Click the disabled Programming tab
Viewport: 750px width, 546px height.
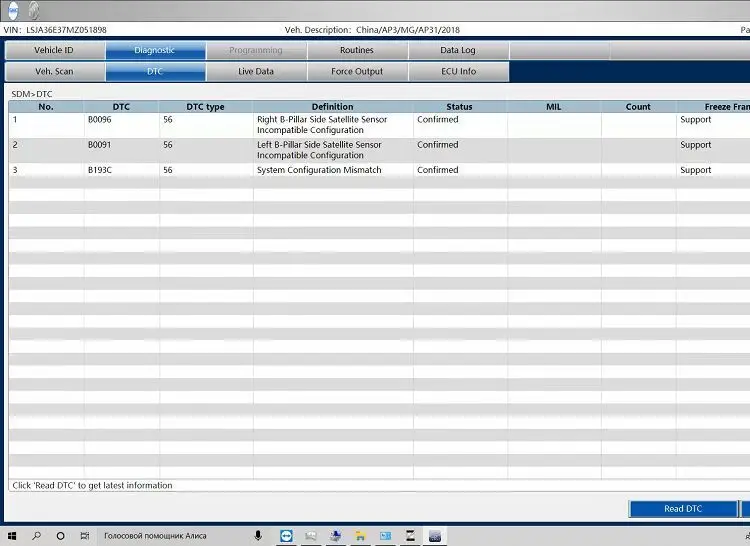coord(256,50)
